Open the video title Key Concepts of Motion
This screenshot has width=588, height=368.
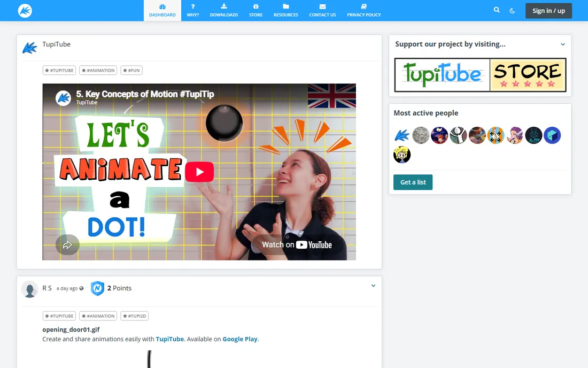tap(145, 94)
